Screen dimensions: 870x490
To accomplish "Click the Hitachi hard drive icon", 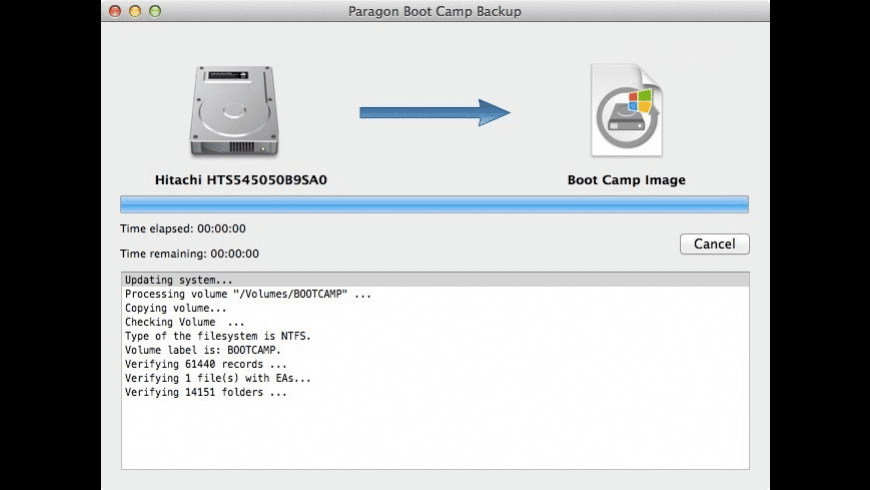I will (234, 111).
